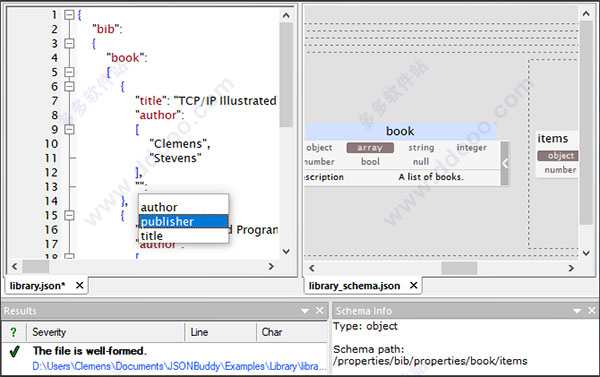Sort results by Char column

tap(292, 332)
